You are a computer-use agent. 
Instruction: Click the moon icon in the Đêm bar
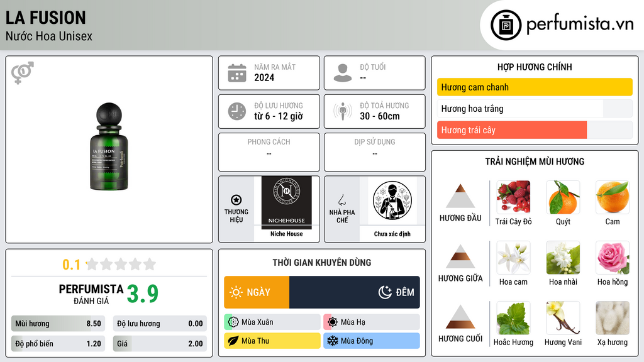tap(385, 292)
